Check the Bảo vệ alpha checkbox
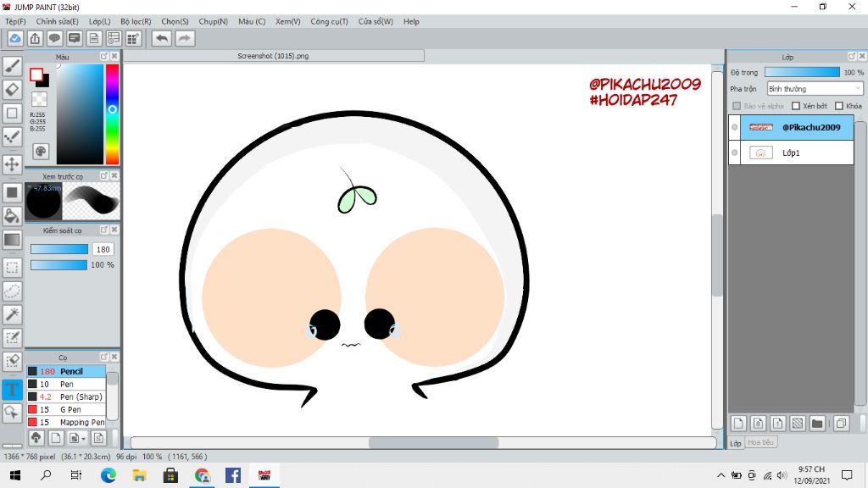 (737, 106)
